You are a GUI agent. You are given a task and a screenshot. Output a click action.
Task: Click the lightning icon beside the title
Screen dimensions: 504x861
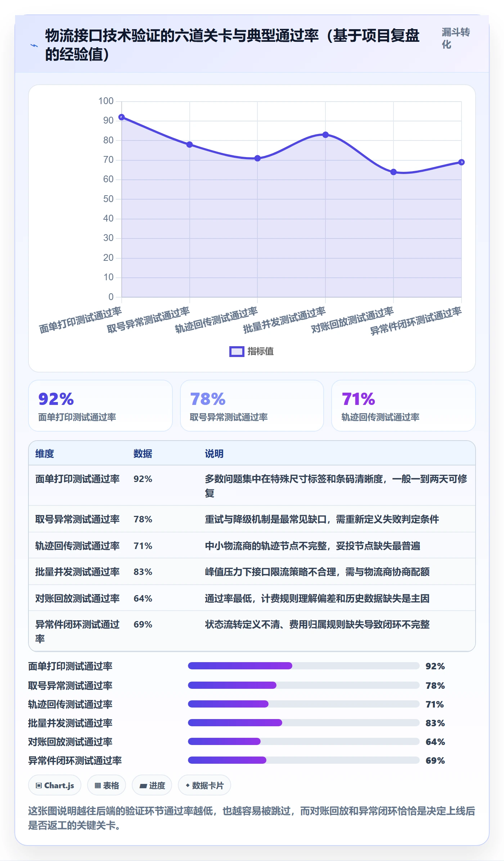34,45
